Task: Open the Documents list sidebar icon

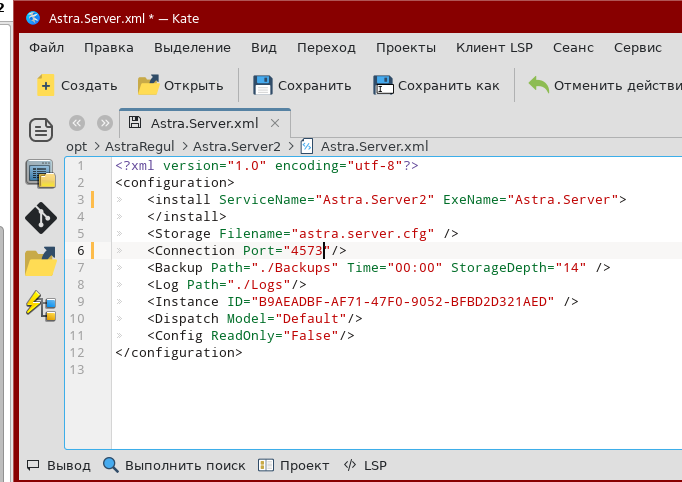Action: coord(41,129)
